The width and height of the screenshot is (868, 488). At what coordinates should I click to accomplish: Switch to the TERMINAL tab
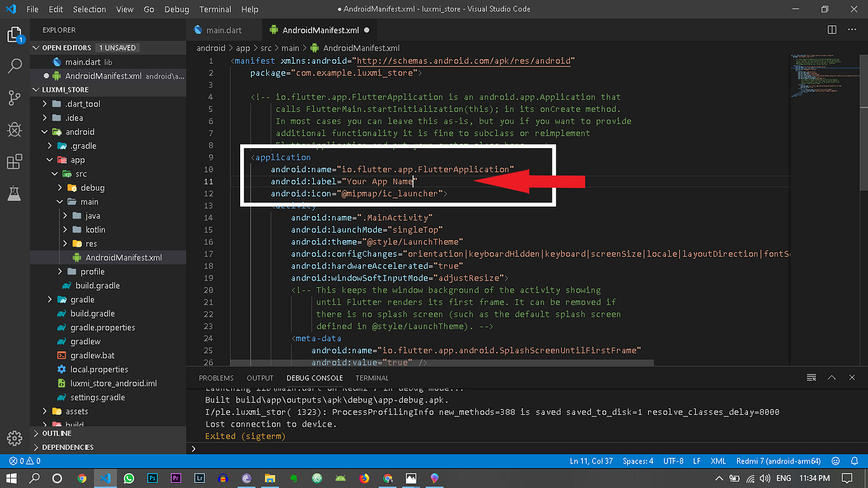coord(371,377)
